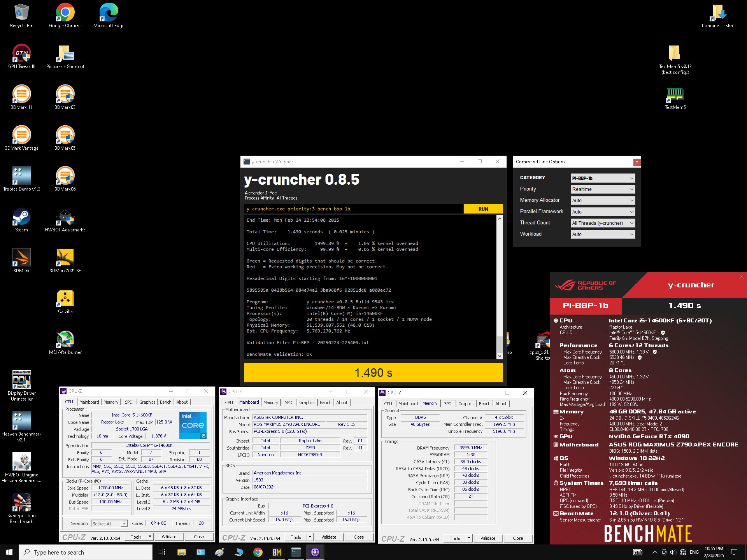Screen dimensions: 747x560
Task: Click the BenchMate taskbar icon
Action: (277, 552)
